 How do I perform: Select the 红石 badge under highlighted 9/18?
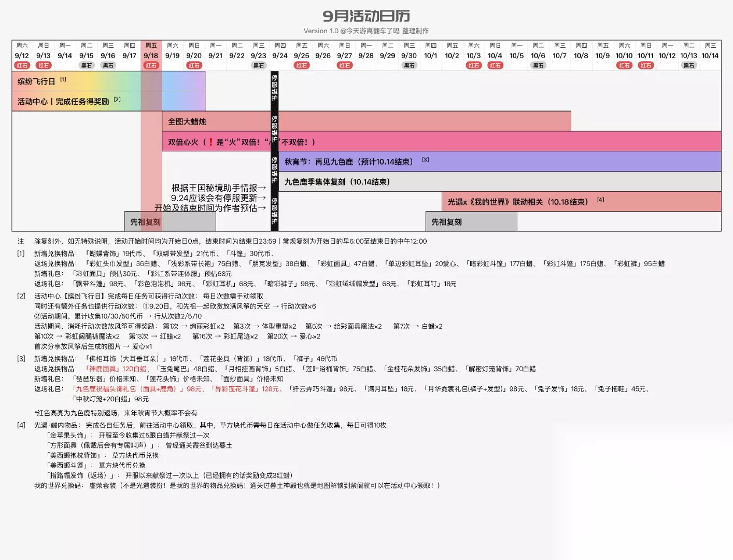(151, 65)
